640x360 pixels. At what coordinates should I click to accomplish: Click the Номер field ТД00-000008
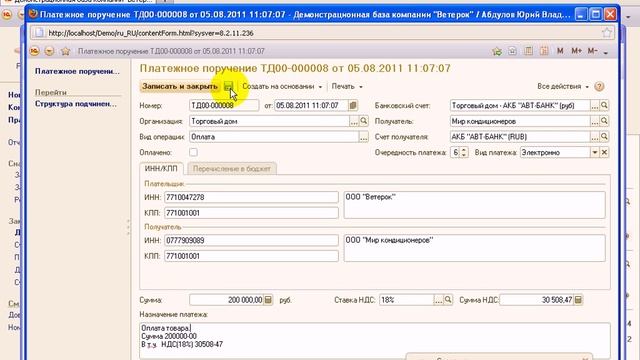(224, 105)
